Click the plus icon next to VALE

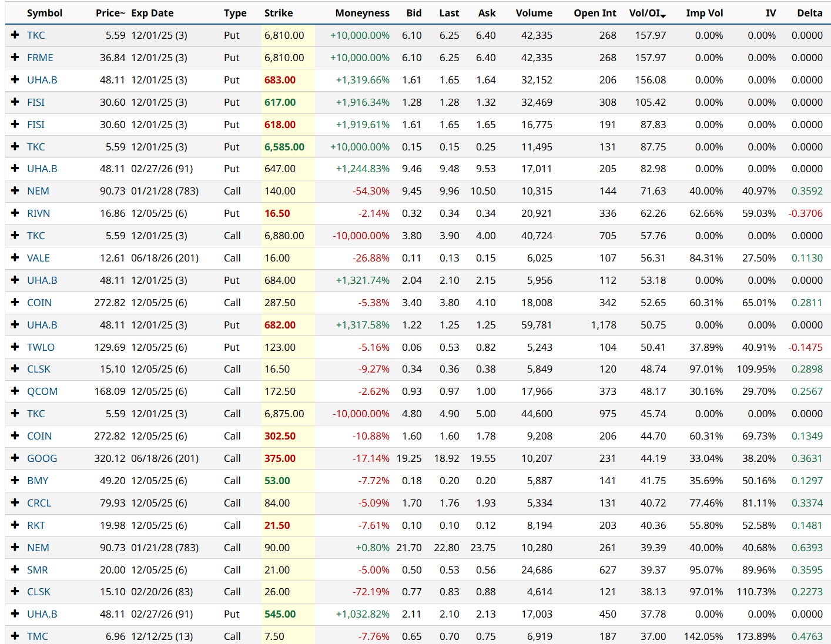point(15,258)
